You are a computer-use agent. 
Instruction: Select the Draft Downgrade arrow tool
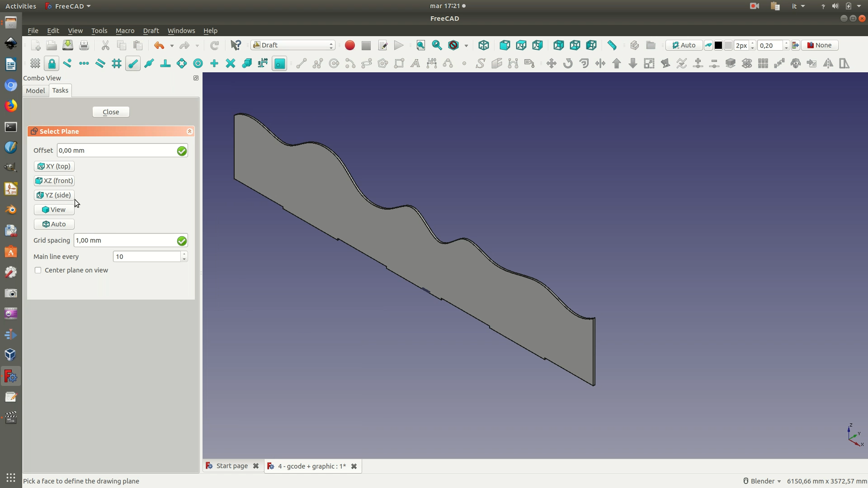(633, 64)
